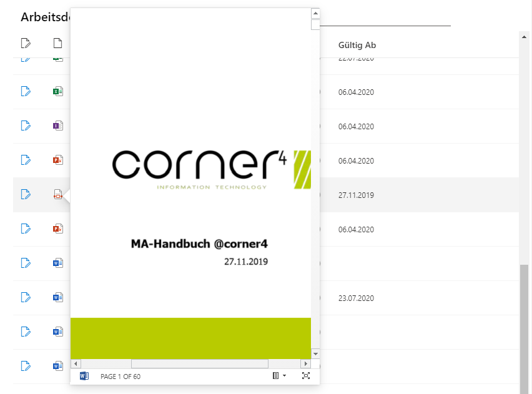Click 23.07.2020 date in the Gültig Ab column
This screenshot has width=532, height=394.
[356, 298]
